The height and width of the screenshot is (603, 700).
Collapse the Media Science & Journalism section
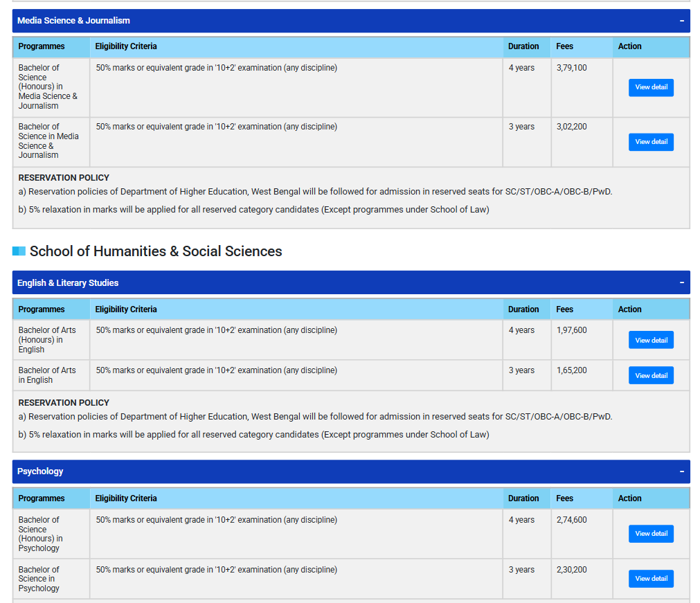(681, 21)
